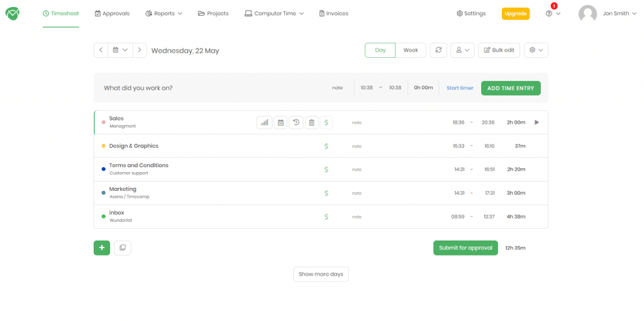Open history icon for Sales entry

tap(296, 122)
